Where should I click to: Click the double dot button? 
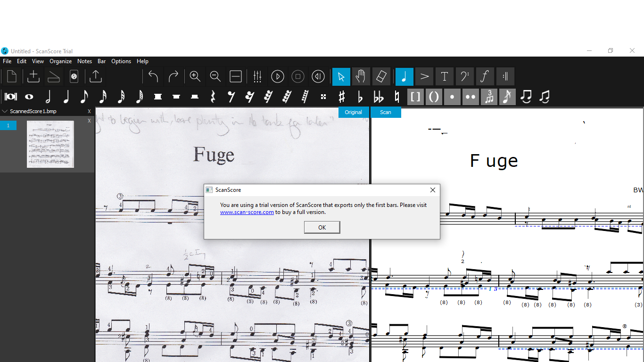pyautogui.click(x=471, y=97)
